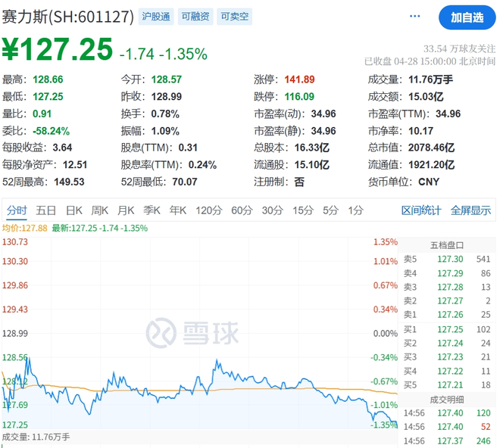Click the 涨停 value 141.89

pos(299,79)
